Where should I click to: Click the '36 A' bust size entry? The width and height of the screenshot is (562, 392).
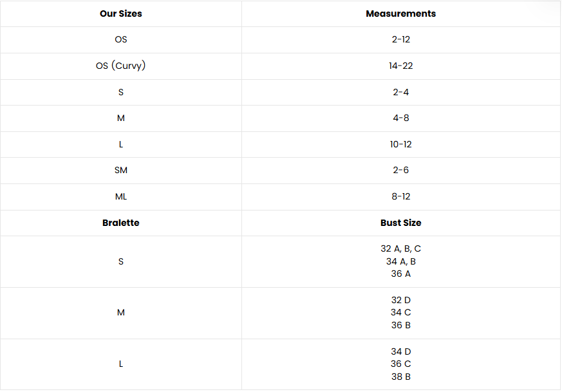[x=400, y=274]
